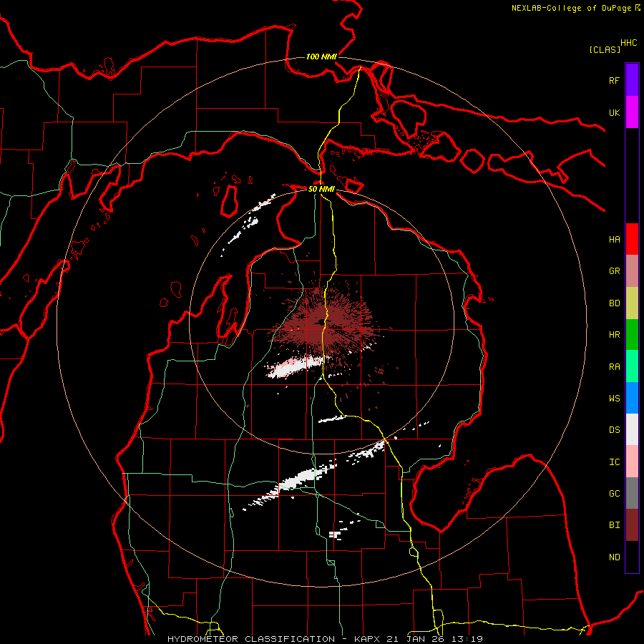Click the ND black legend swatch
644x644 pixels.
pyautogui.click(x=632, y=557)
